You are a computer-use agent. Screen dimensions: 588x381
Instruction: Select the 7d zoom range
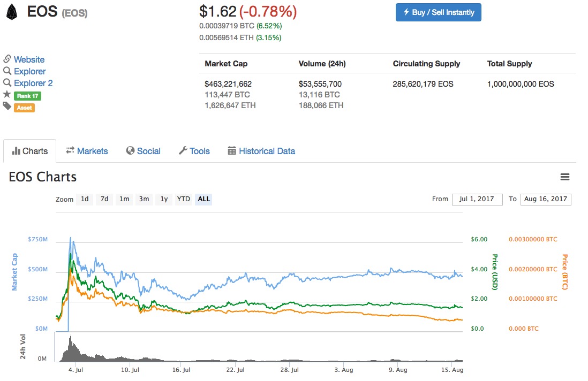(104, 199)
